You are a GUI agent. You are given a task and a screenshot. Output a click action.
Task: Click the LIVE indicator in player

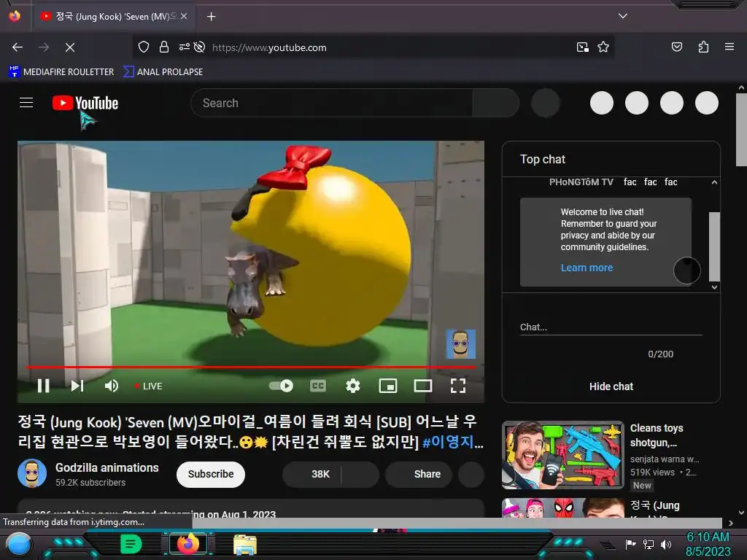pos(149,386)
